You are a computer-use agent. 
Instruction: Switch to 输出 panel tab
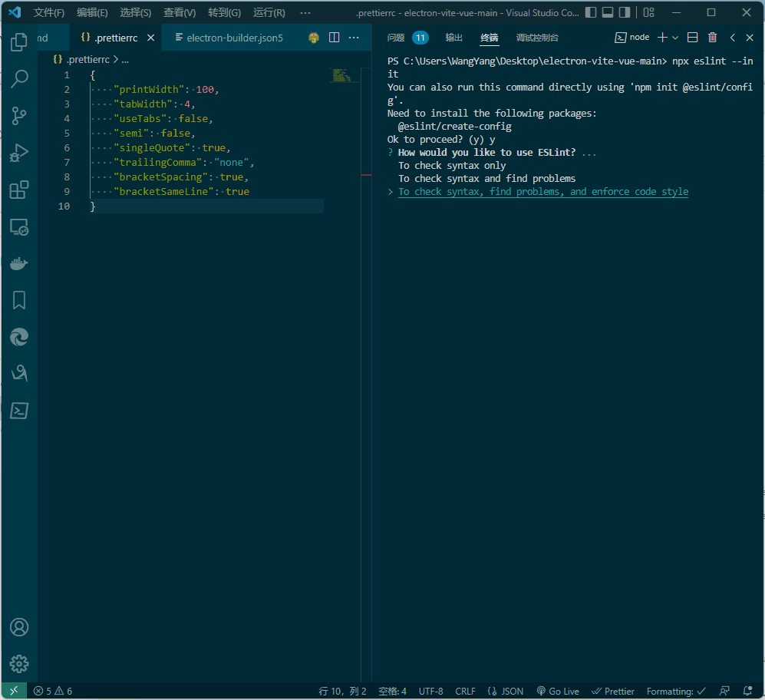pos(453,38)
